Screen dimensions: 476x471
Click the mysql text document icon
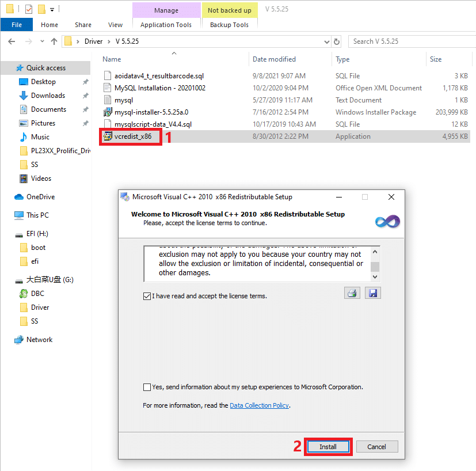click(x=108, y=100)
